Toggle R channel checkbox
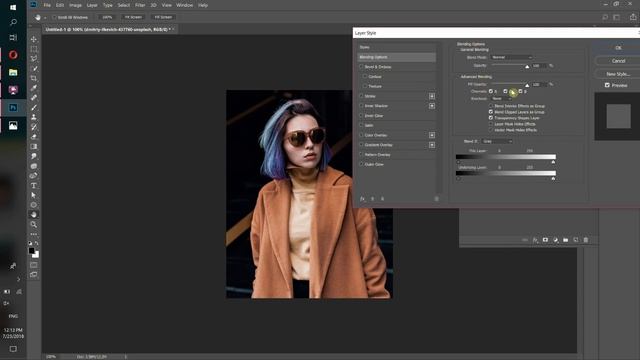 click(x=491, y=91)
